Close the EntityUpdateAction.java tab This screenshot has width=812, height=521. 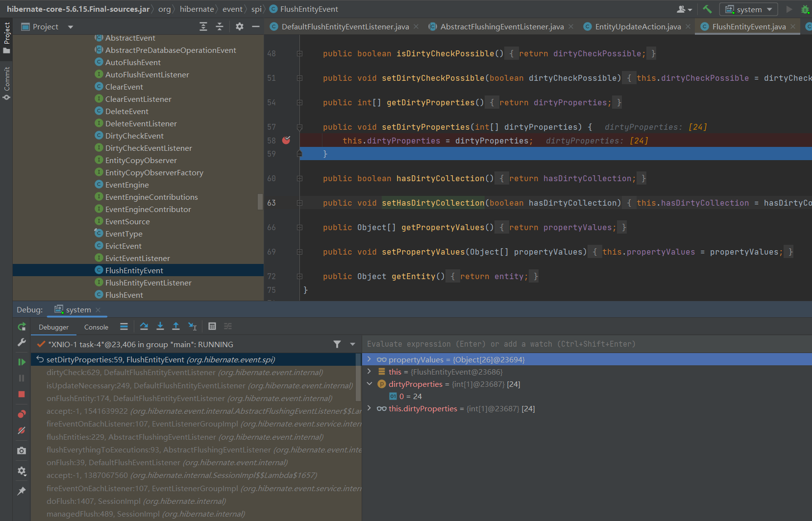click(688, 26)
